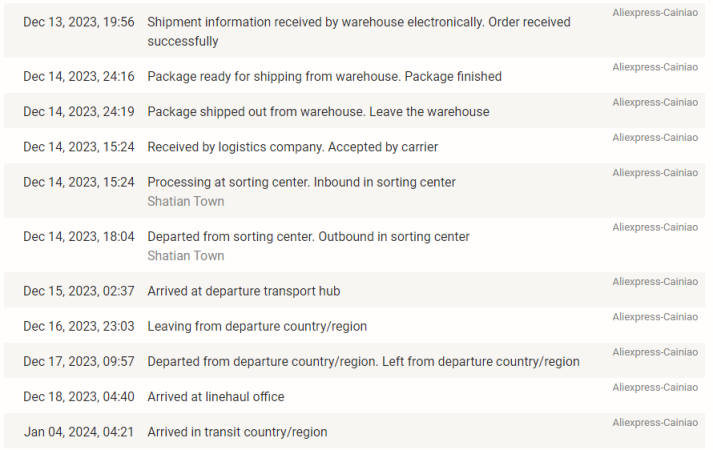
Task: Select the Dec 13, 2023, 19:56 timestamp
Action: click(79, 22)
